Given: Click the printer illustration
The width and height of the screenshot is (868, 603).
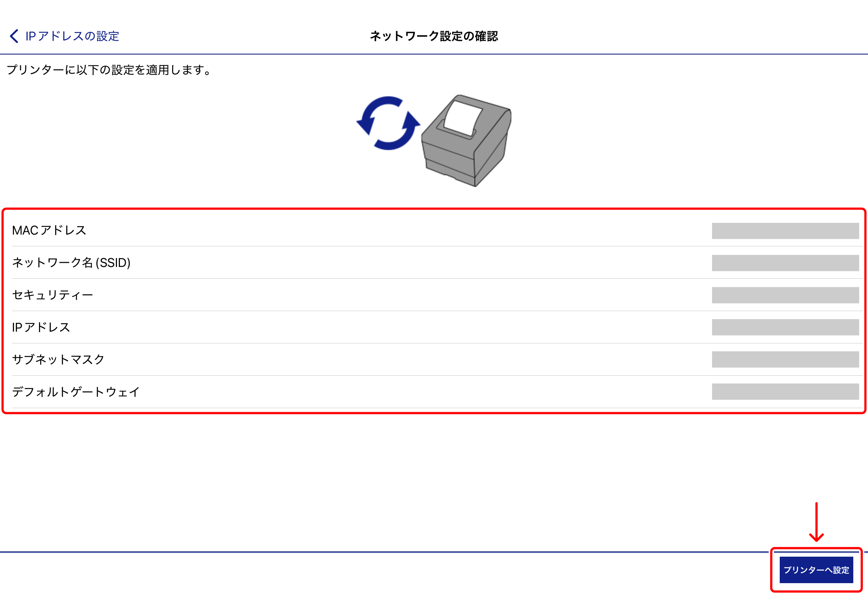Looking at the screenshot, I should point(466,143).
